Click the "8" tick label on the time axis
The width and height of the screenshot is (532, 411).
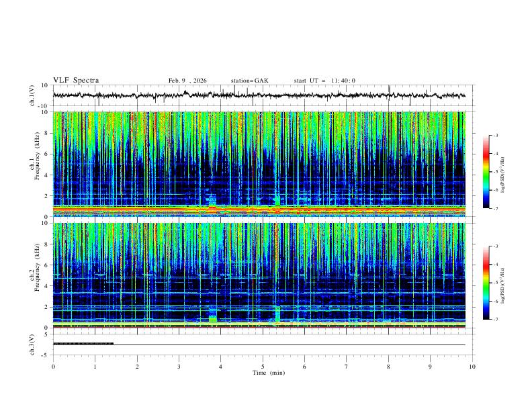[x=388, y=367]
